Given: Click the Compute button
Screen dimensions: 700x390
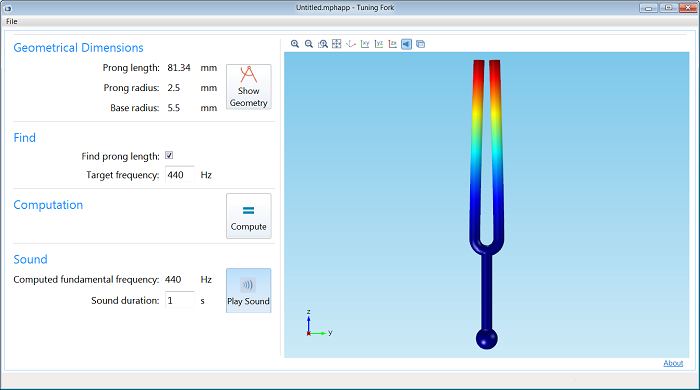Looking at the screenshot, I should point(249,216).
